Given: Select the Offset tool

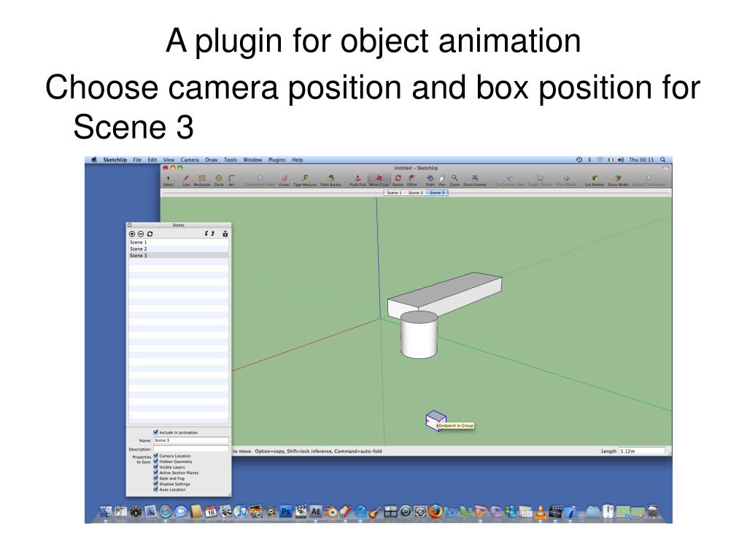Looking at the screenshot, I should pos(411,179).
